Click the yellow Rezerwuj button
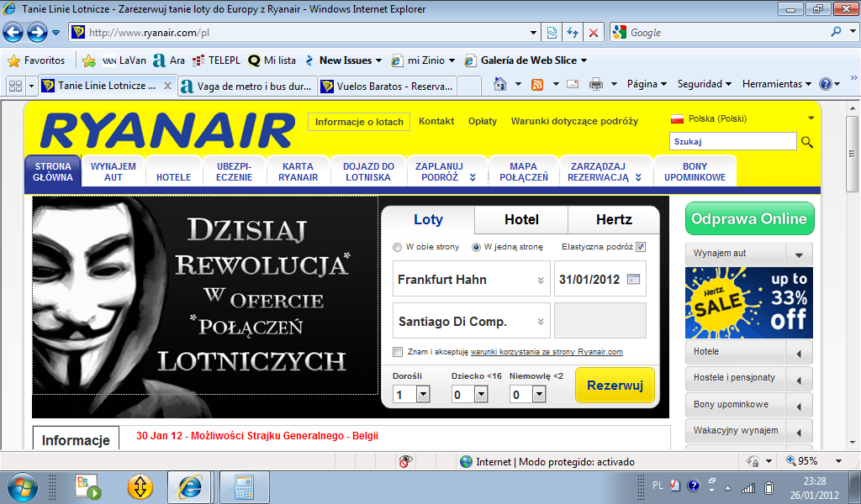This screenshot has height=504, width=861. 615,386
